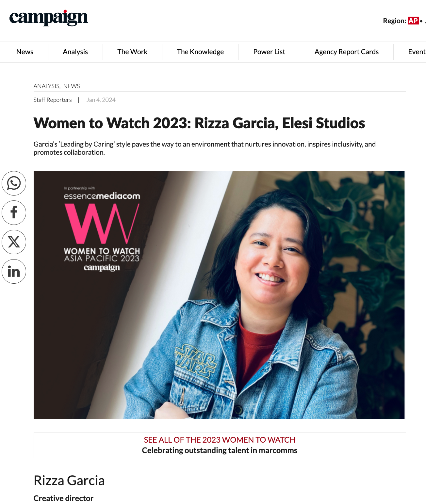Open See All 2023 Women to Watch link
Image resolution: width=426 pixels, height=504 pixels.
click(220, 440)
